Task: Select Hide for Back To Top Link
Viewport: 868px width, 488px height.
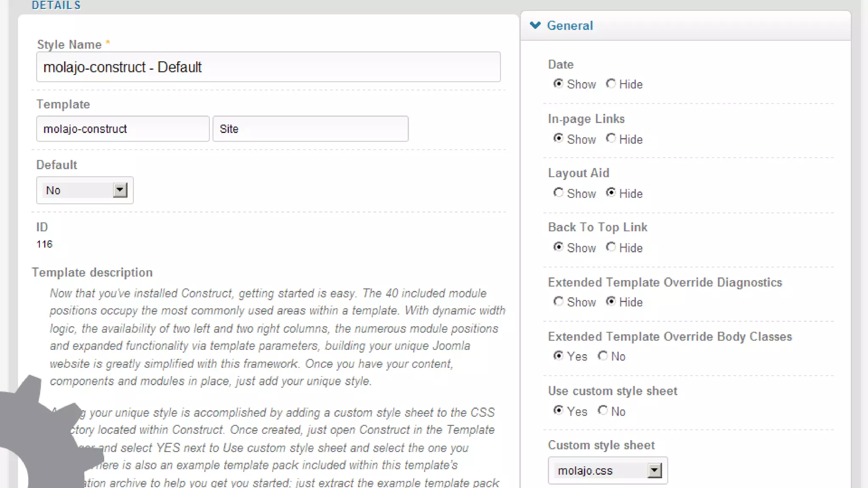Action: point(610,247)
